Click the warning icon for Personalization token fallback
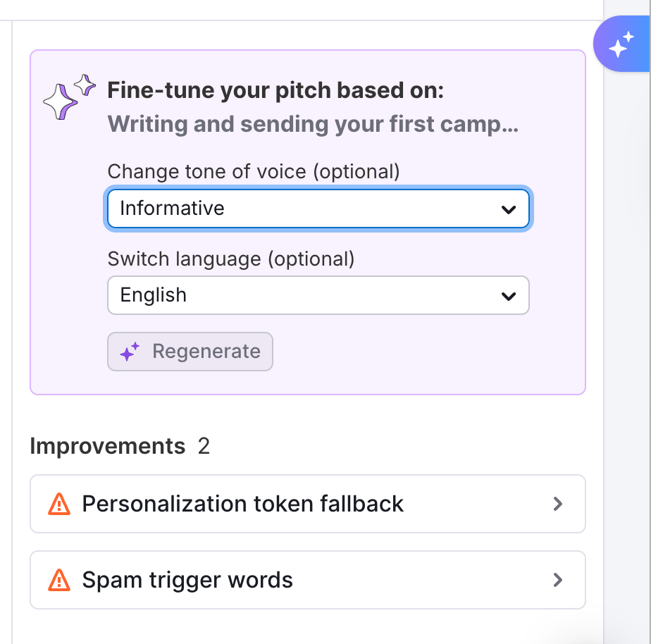The width and height of the screenshot is (651, 644). pyautogui.click(x=59, y=504)
